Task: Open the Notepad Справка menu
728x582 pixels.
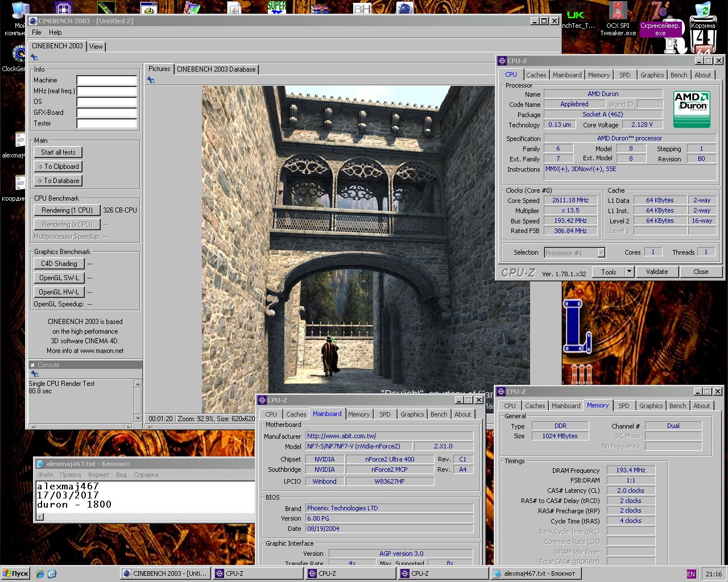Action: pyautogui.click(x=146, y=475)
